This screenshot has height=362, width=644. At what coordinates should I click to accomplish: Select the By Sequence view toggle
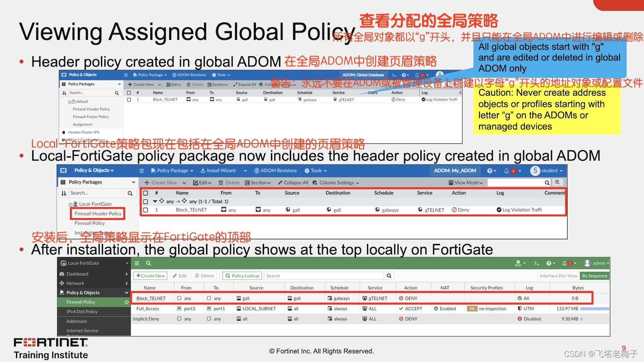595,276
